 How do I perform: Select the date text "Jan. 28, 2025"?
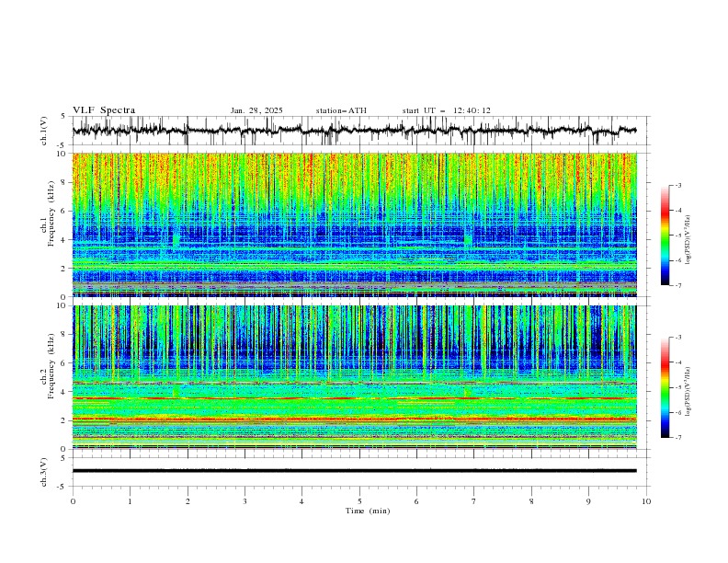click(x=256, y=110)
